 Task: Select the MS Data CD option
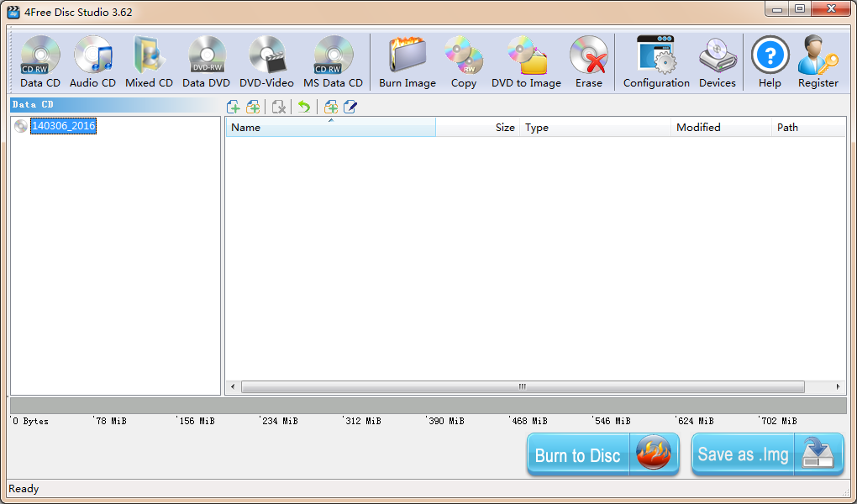pyautogui.click(x=333, y=62)
